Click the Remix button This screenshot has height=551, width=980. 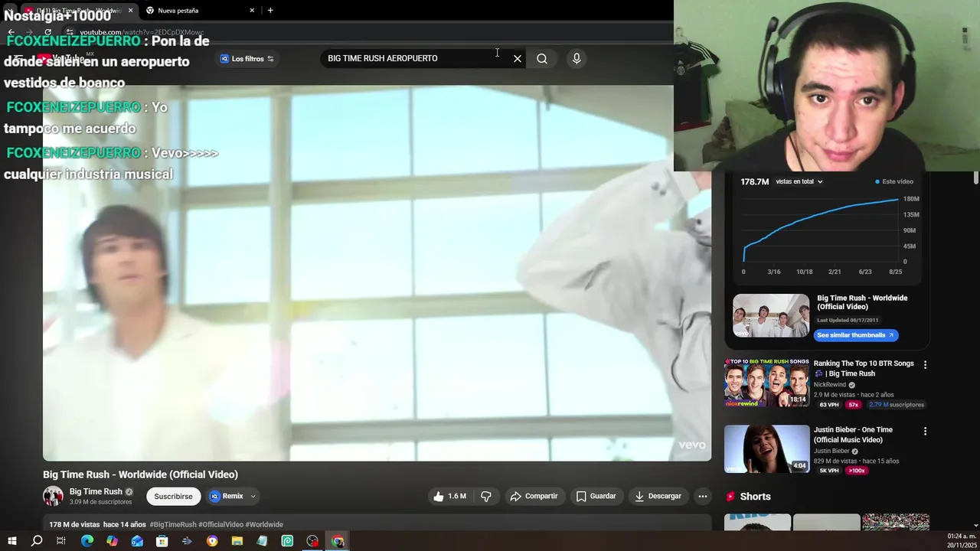(227, 496)
